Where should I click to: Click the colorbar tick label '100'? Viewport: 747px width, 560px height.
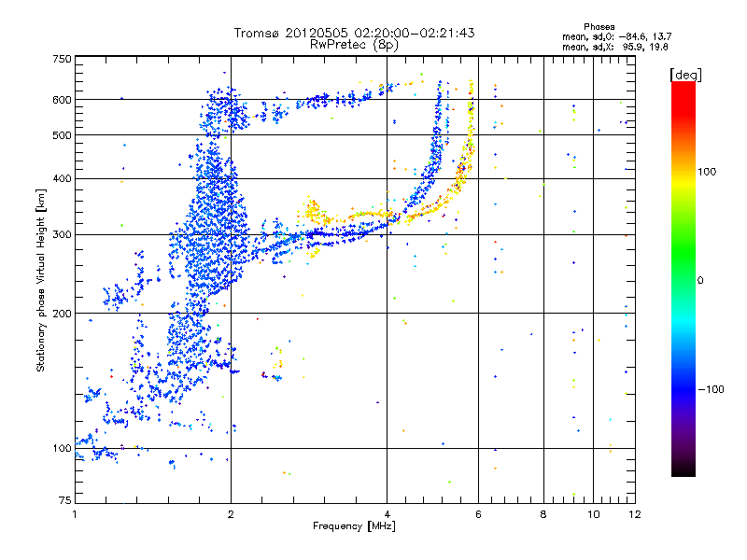coord(707,172)
